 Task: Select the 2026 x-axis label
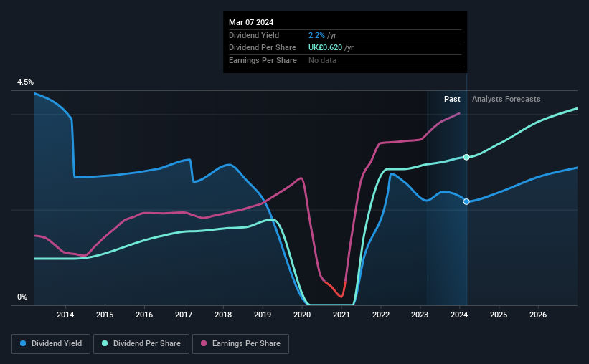click(x=538, y=315)
